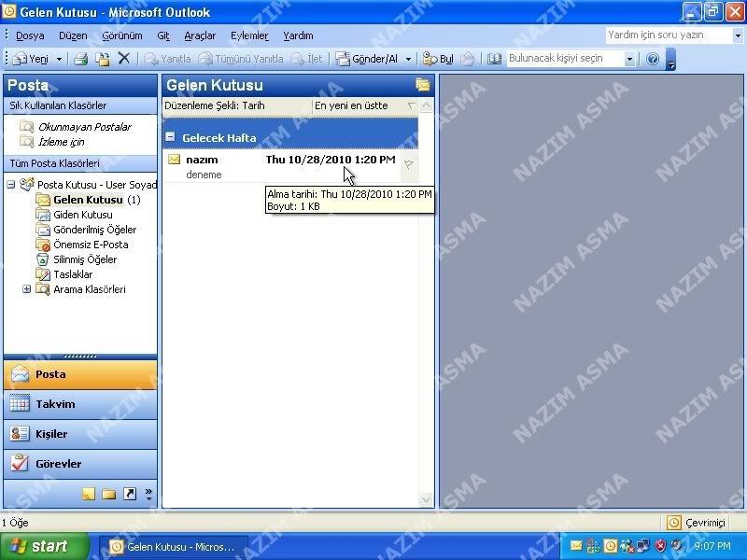The height and width of the screenshot is (560, 747).
Task: Click the İlet forward button
Action: point(307,59)
